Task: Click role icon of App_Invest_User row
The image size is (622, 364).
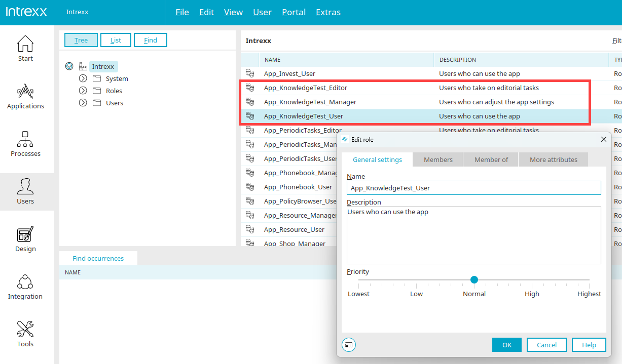Action: pos(250,73)
